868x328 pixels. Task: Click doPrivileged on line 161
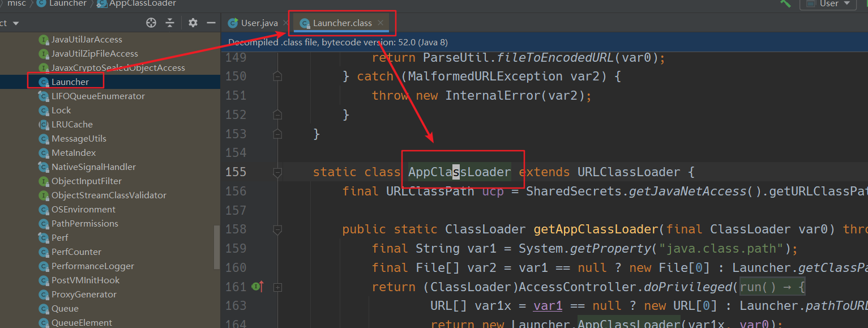tap(689, 287)
